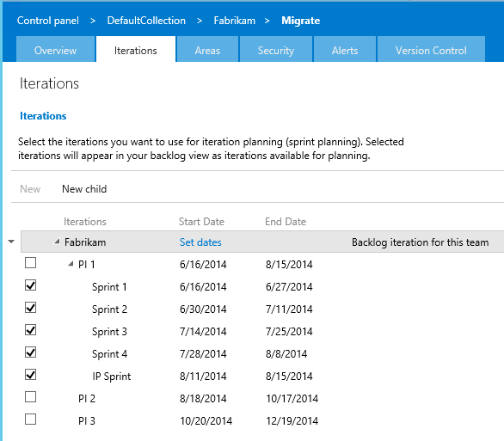Check the PI 2 checkbox
This screenshot has width=504, height=441.
(x=31, y=397)
